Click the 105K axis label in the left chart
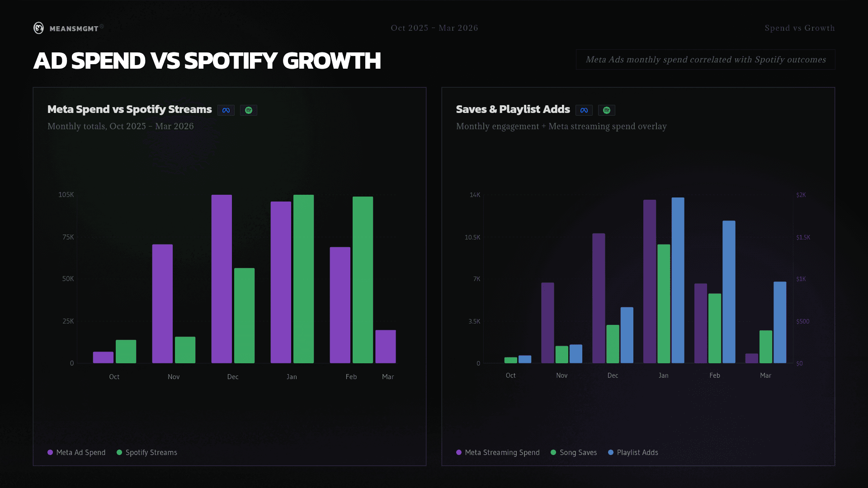The image size is (868, 488). [x=66, y=195]
